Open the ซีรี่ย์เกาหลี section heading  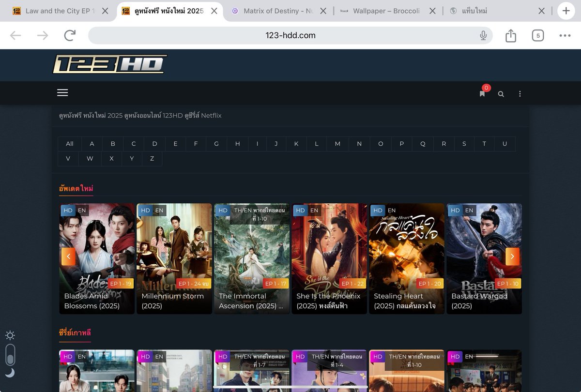(75, 332)
